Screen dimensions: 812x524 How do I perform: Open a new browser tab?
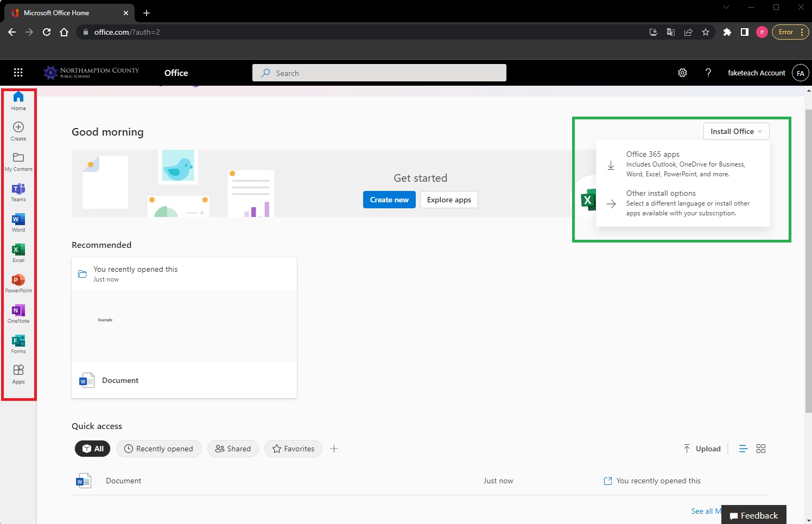click(x=147, y=12)
